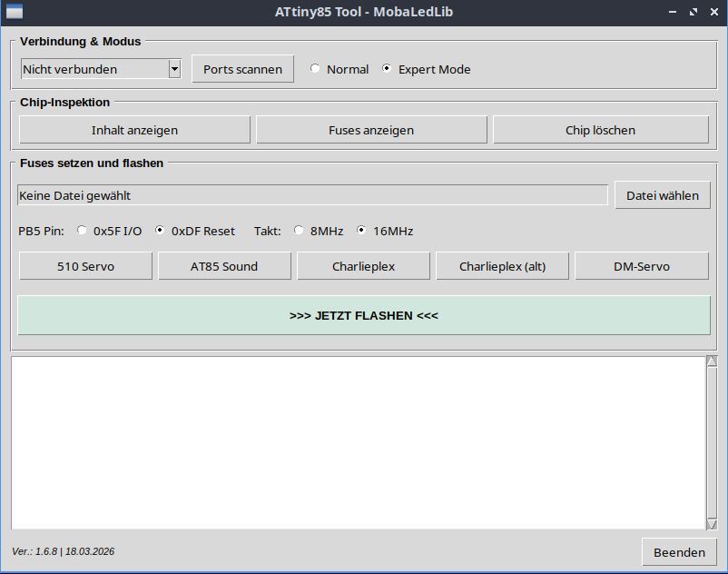Pick the AT85 Sound preset

coord(224,266)
